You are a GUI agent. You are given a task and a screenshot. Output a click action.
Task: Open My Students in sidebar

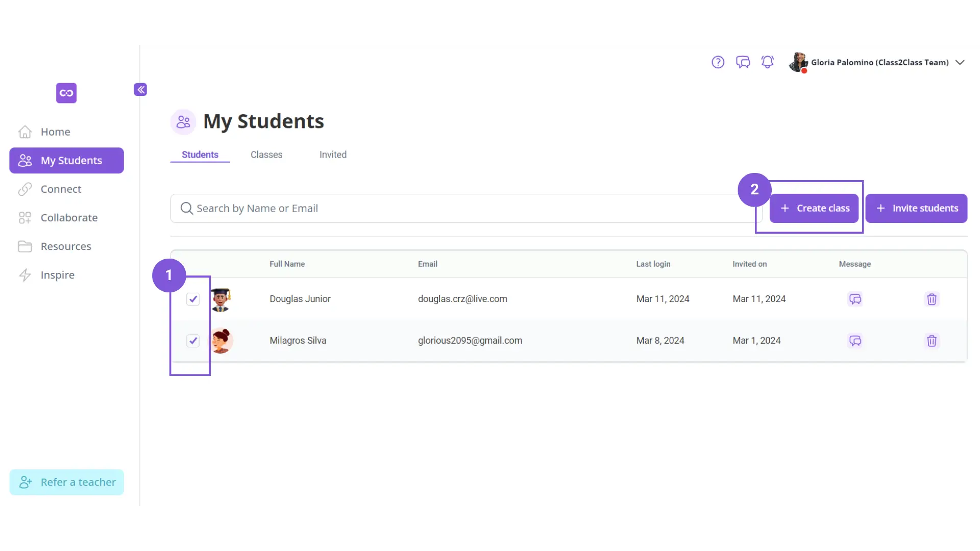coord(66,160)
